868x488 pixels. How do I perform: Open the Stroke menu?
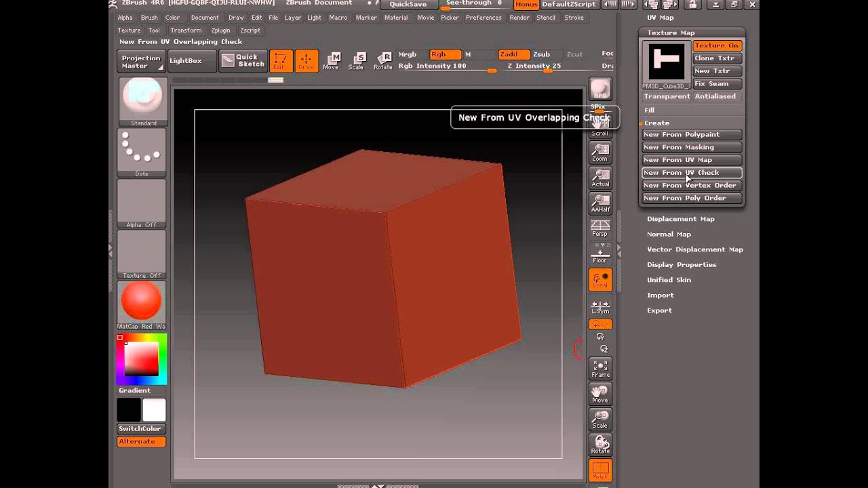coord(574,18)
